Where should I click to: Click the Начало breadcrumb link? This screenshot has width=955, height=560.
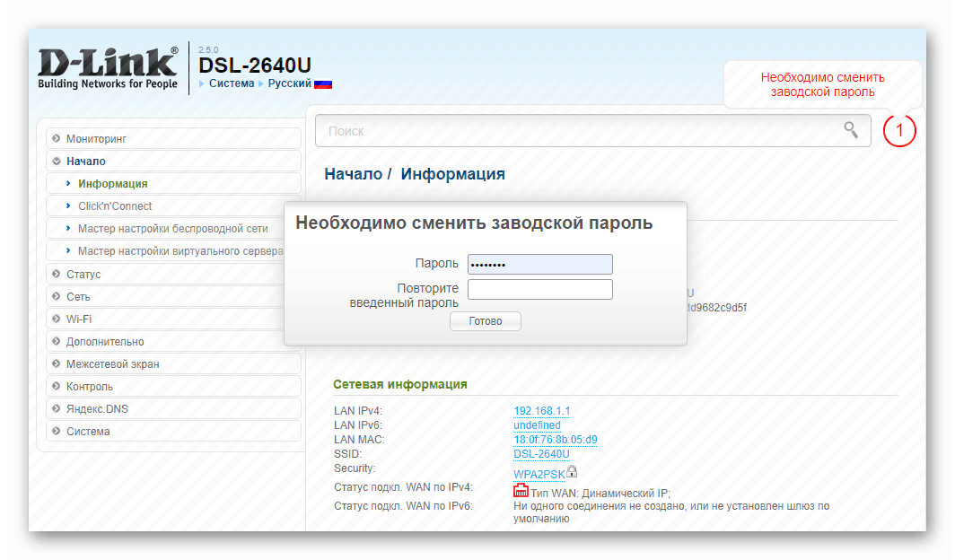pos(354,174)
